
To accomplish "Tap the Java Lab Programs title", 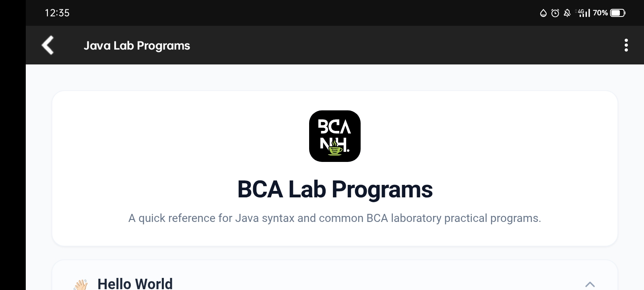I will 137,46.
